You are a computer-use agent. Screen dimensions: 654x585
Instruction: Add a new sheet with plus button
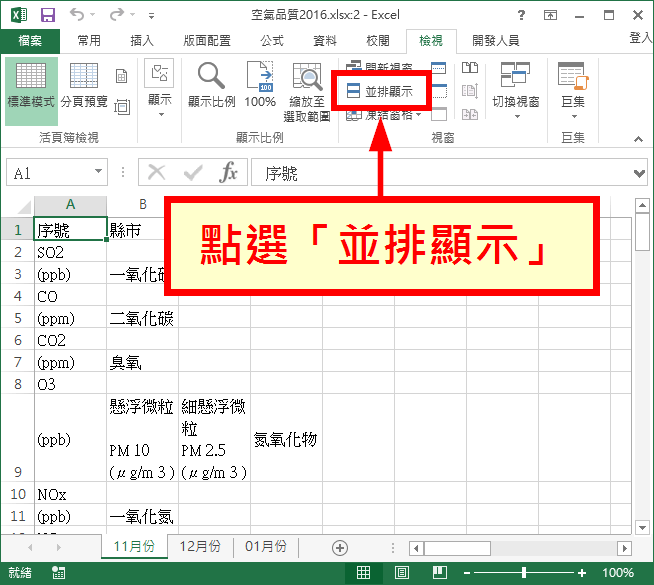[340, 547]
